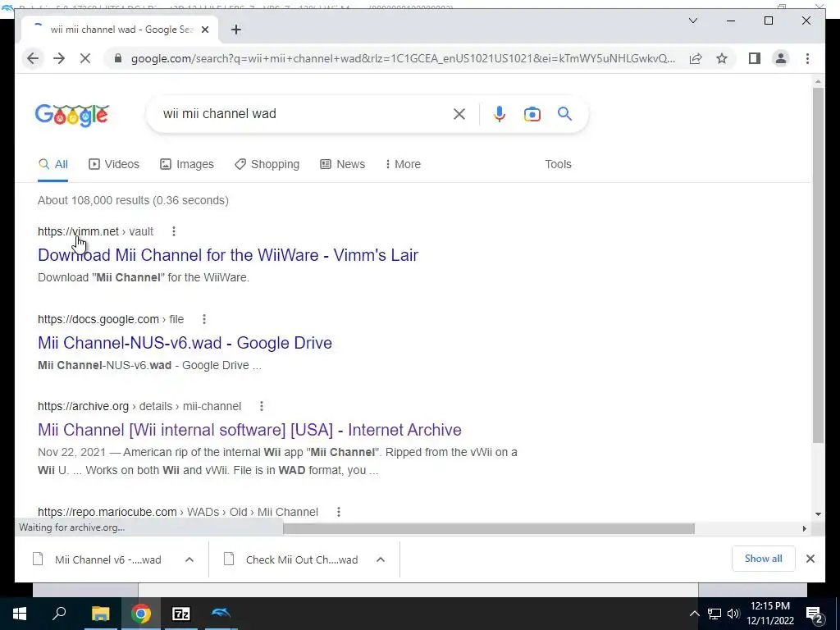Submit search with the magnifier icon

point(564,113)
